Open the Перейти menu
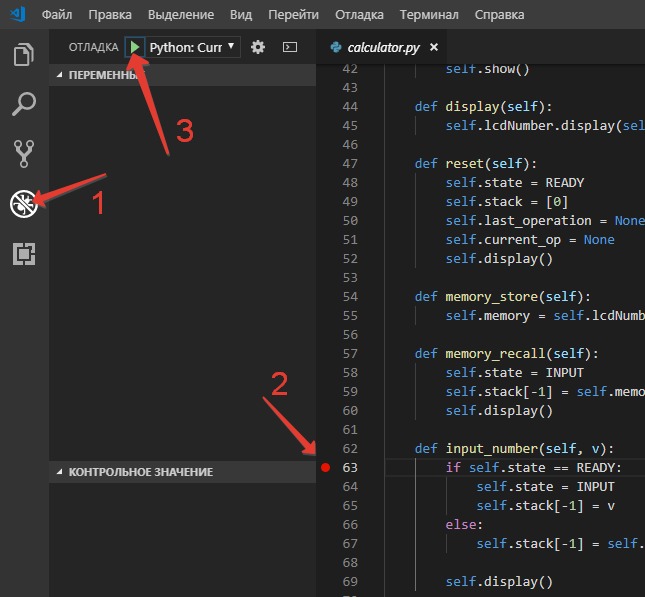Image resolution: width=645 pixels, height=597 pixels. tap(293, 15)
